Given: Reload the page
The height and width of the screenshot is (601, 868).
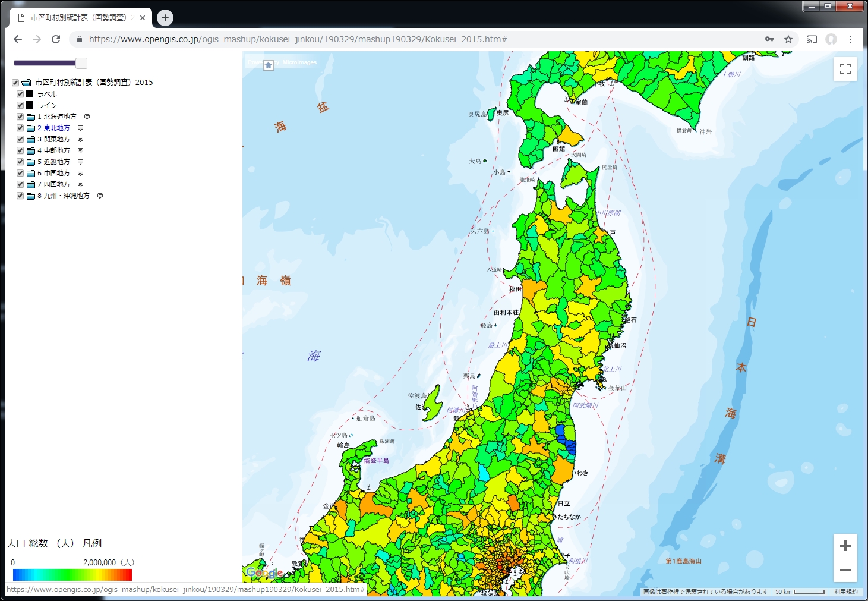Looking at the screenshot, I should pos(56,39).
